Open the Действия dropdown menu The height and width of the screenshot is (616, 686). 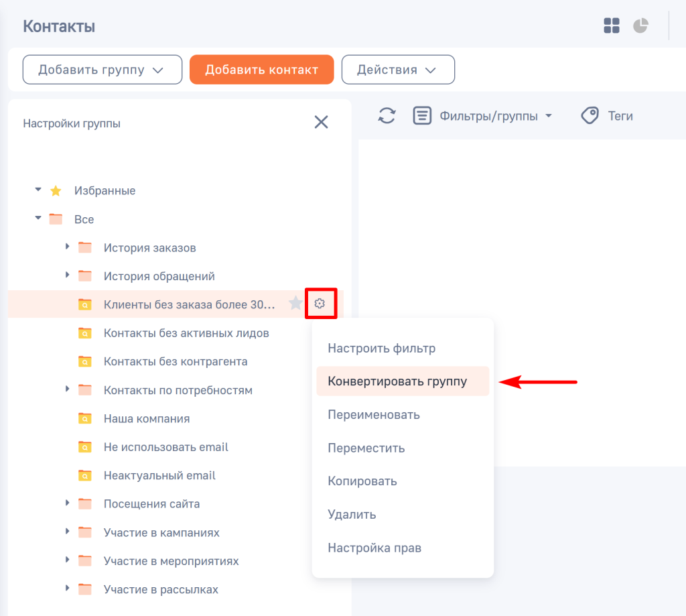coord(398,70)
